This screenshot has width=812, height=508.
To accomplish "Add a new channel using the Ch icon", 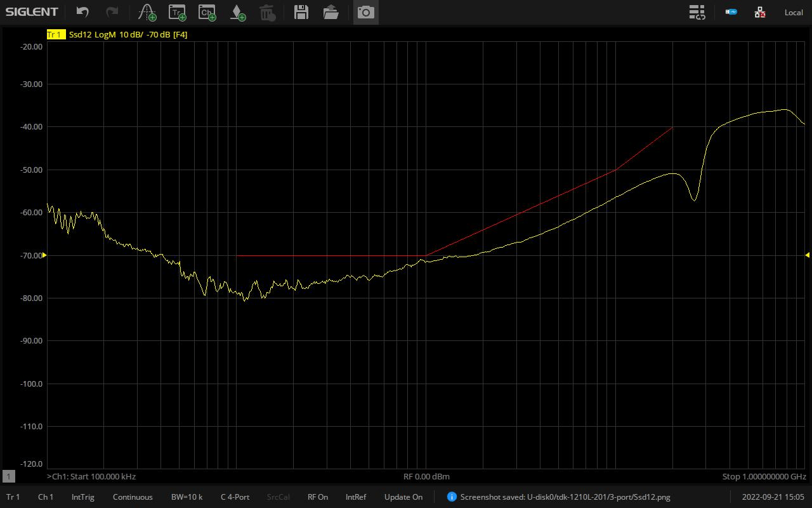I will [x=207, y=12].
